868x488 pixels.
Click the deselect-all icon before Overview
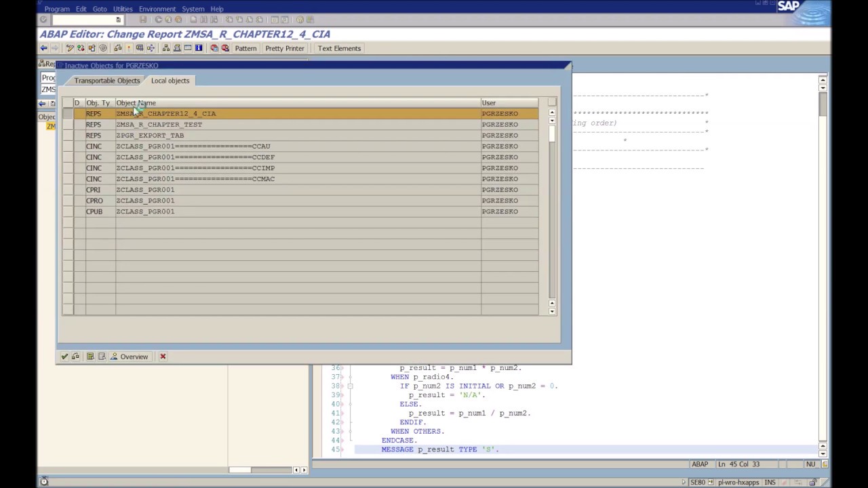[102, 357]
